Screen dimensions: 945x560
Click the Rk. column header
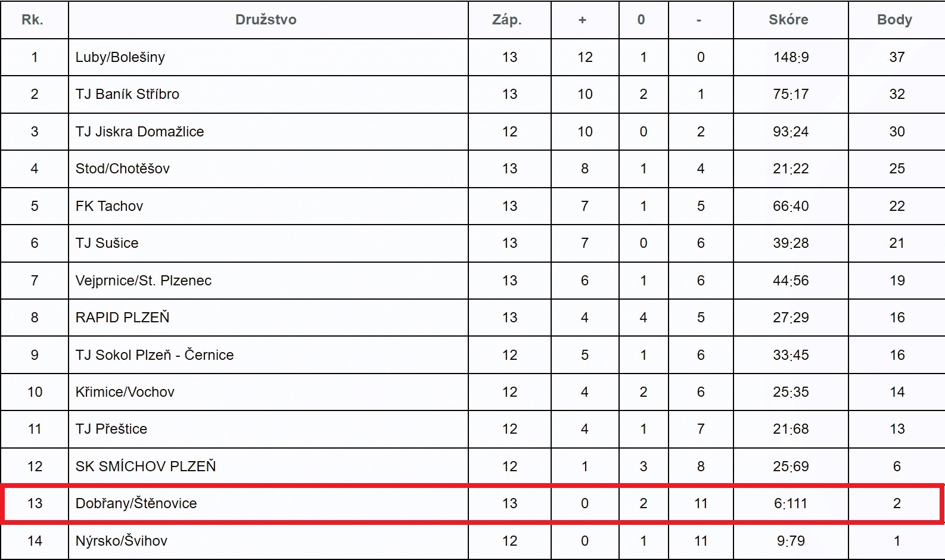[x=32, y=20]
